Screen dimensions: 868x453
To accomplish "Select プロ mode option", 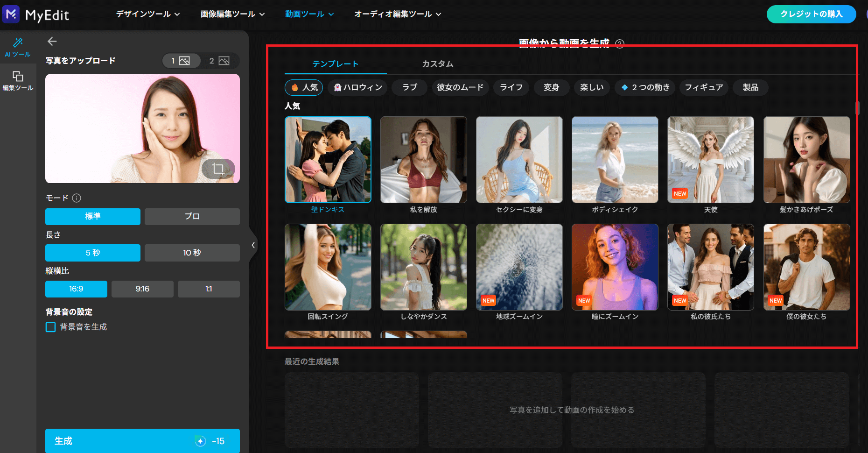I will 192,216.
